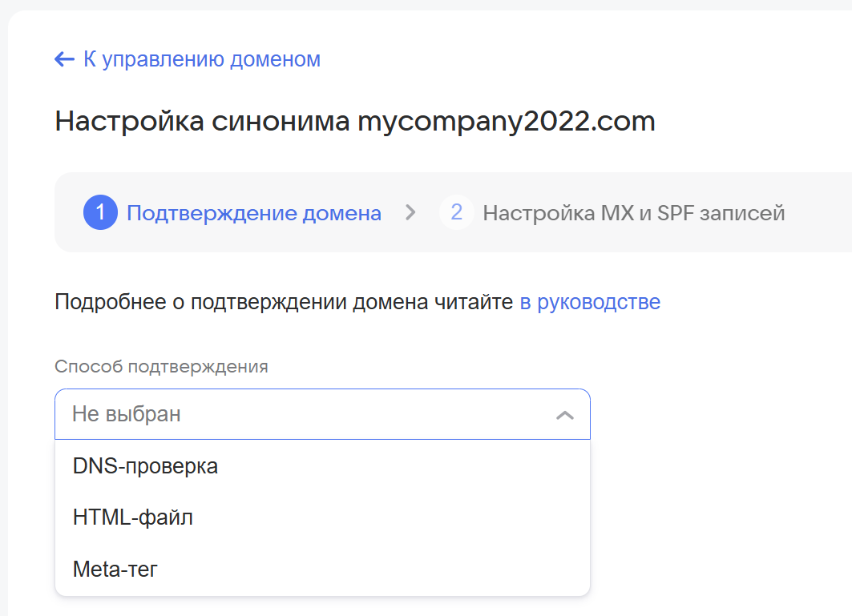Collapse the "Способ подтверждения" dropdown

566,414
